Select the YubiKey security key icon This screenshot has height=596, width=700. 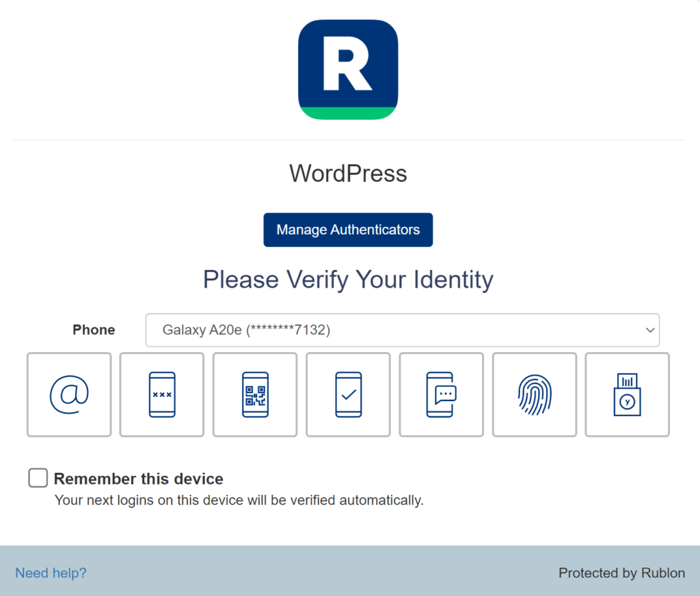tap(627, 394)
